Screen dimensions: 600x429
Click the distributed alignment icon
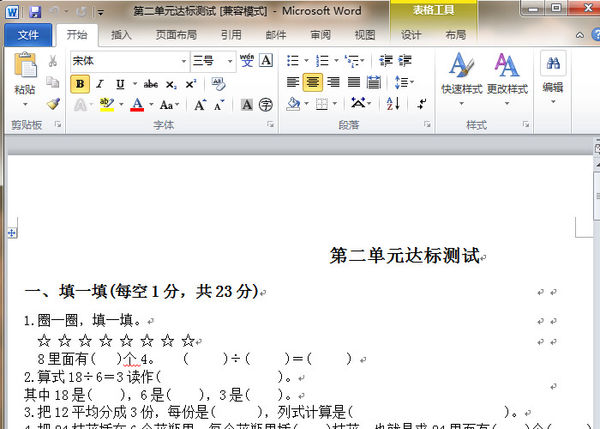coord(373,82)
